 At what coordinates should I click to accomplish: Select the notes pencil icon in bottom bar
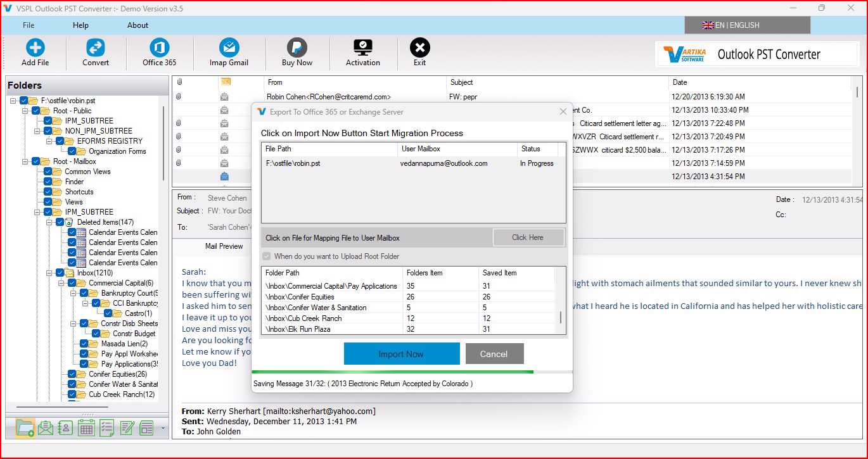coord(126,428)
